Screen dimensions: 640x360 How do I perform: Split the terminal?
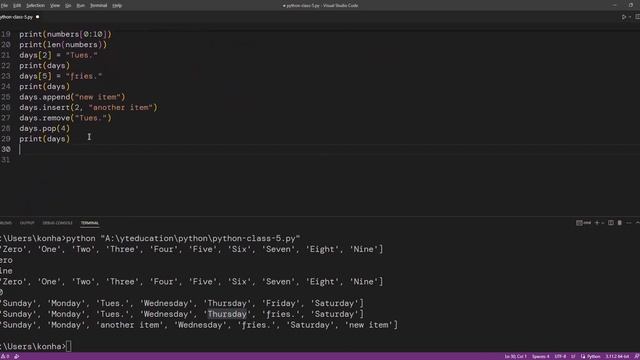[x=611, y=223]
